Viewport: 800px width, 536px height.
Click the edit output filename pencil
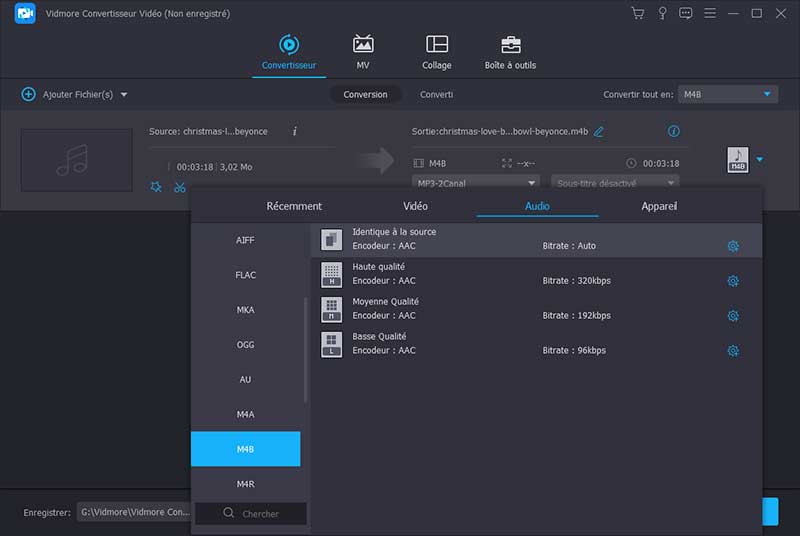(x=599, y=132)
